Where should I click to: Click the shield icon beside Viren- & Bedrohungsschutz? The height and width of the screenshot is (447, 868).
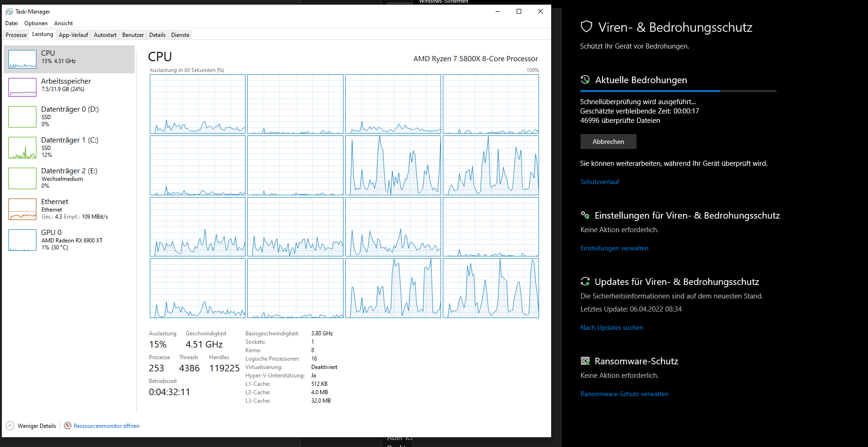coord(586,27)
